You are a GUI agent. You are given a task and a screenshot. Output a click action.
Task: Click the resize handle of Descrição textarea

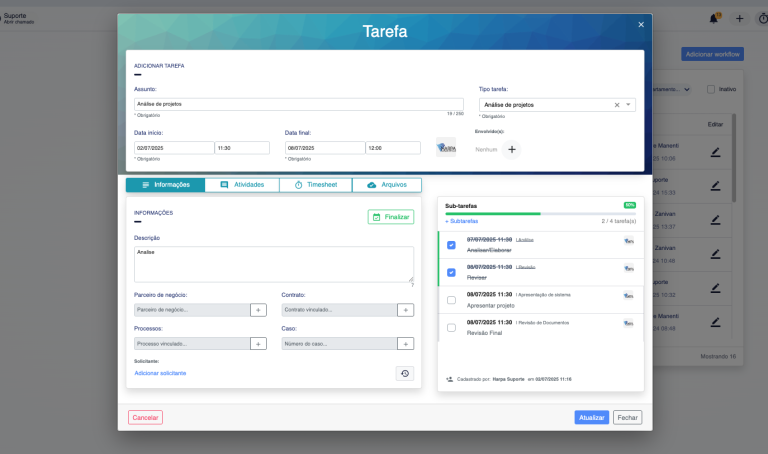pyautogui.click(x=411, y=279)
